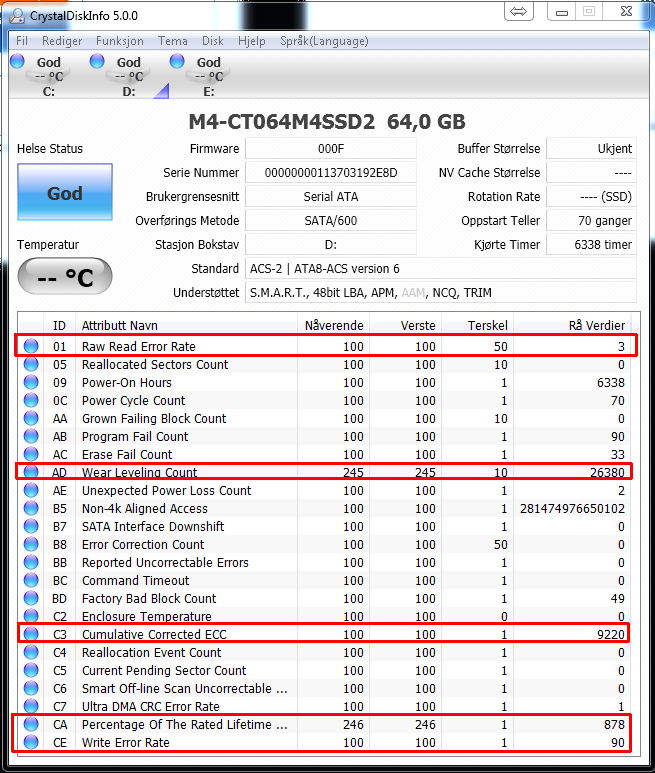Screen dimensions: 655x773
Task: Open the Funksjon menu
Action: tap(120, 41)
